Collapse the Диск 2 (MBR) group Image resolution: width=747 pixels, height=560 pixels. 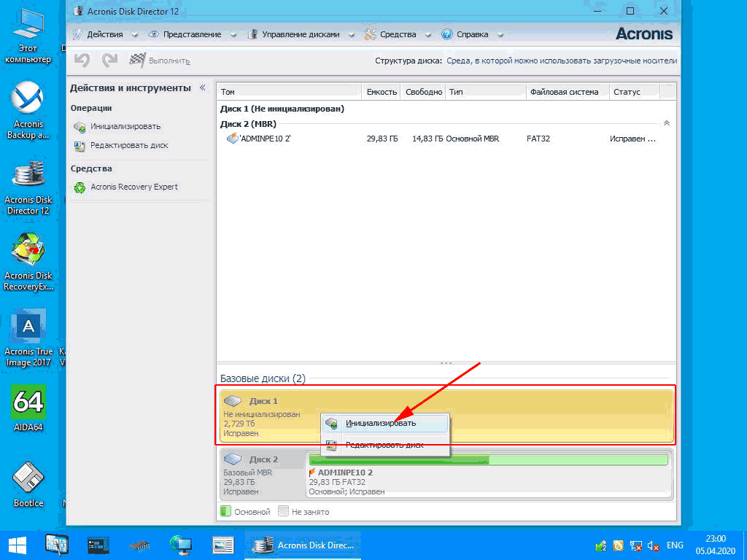tap(667, 123)
